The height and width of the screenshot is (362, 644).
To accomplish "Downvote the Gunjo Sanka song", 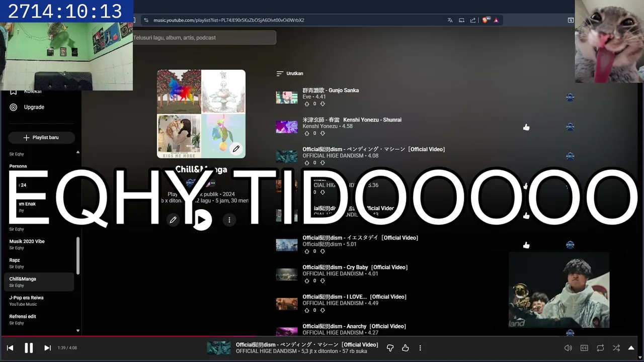I will (x=323, y=104).
